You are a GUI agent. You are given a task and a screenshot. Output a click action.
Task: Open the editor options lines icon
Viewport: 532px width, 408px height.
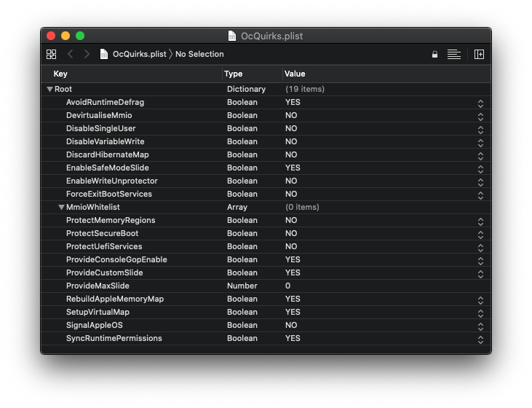[x=453, y=55]
